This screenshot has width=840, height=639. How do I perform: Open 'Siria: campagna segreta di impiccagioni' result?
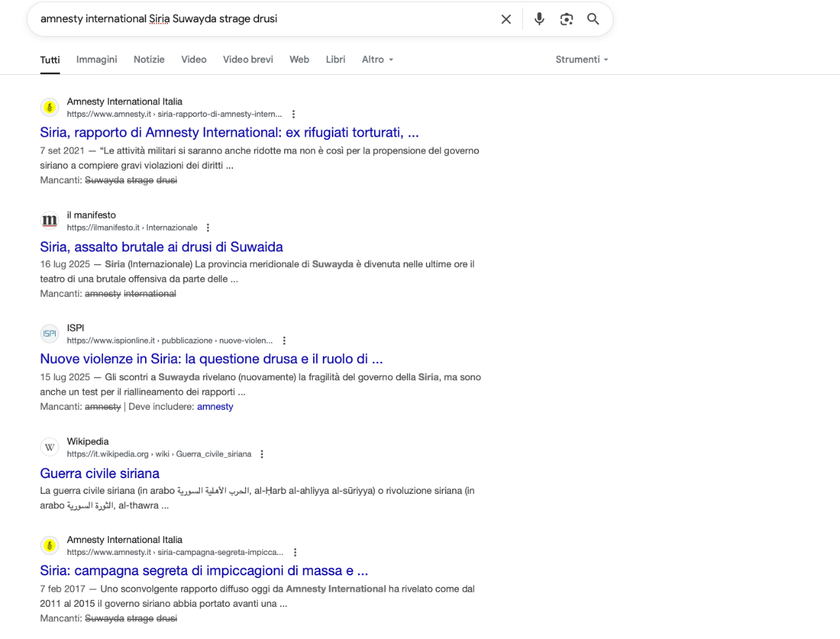click(204, 571)
